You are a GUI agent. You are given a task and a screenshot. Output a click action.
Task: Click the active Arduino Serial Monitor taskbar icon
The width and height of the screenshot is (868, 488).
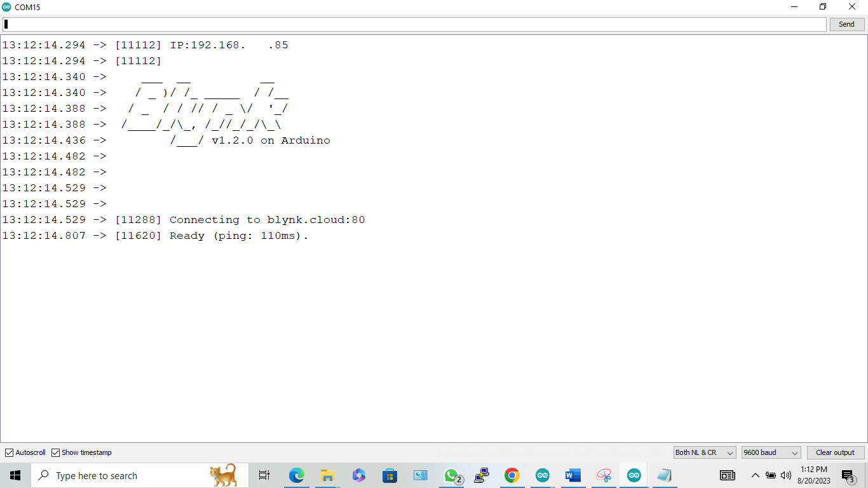(x=634, y=475)
